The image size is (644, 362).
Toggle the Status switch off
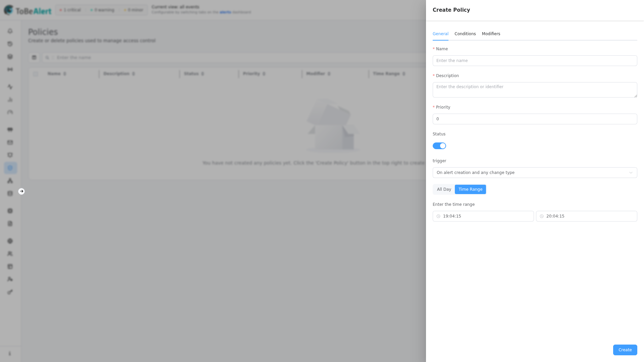439,146
